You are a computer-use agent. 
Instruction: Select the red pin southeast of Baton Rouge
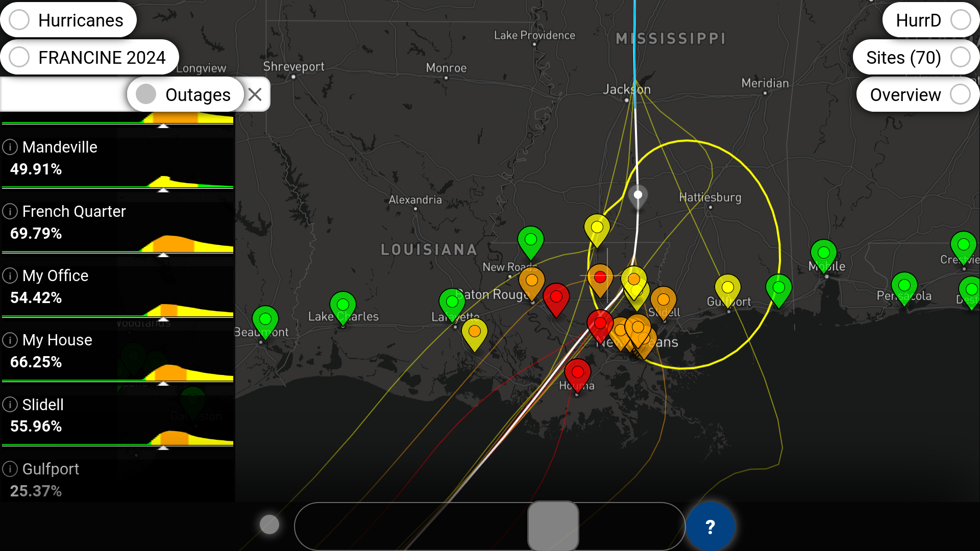556,300
